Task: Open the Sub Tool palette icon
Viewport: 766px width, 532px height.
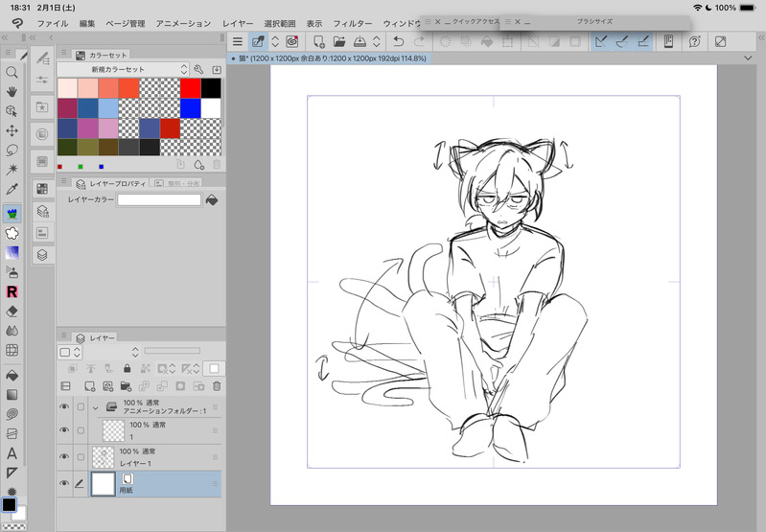Action: point(42,58)
